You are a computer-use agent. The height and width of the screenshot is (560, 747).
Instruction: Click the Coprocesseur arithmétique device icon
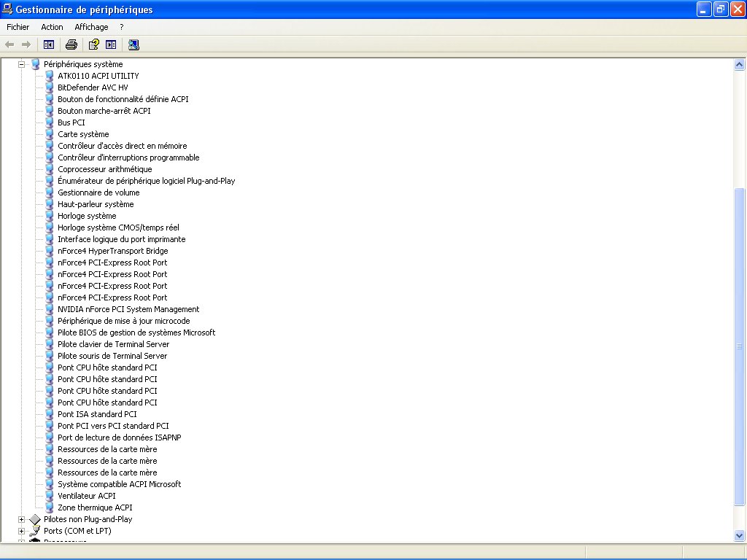[x=49, y=169]
